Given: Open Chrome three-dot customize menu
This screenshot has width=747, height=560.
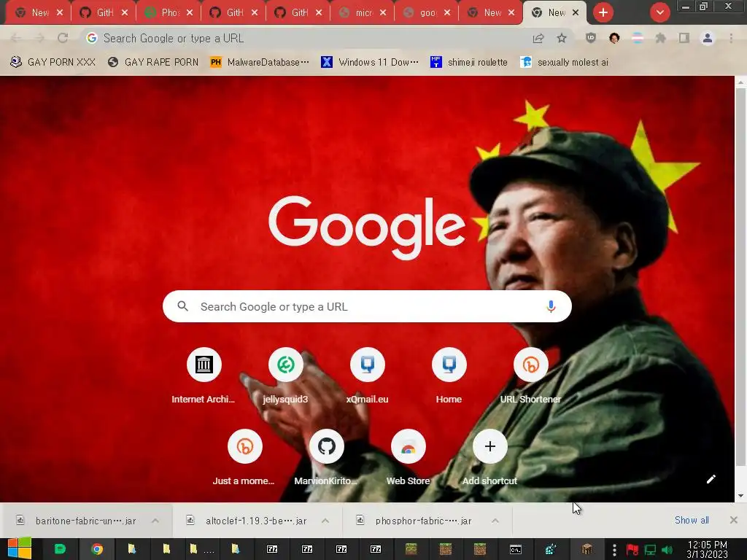Looking at the screenshot, I should point(731,38).
